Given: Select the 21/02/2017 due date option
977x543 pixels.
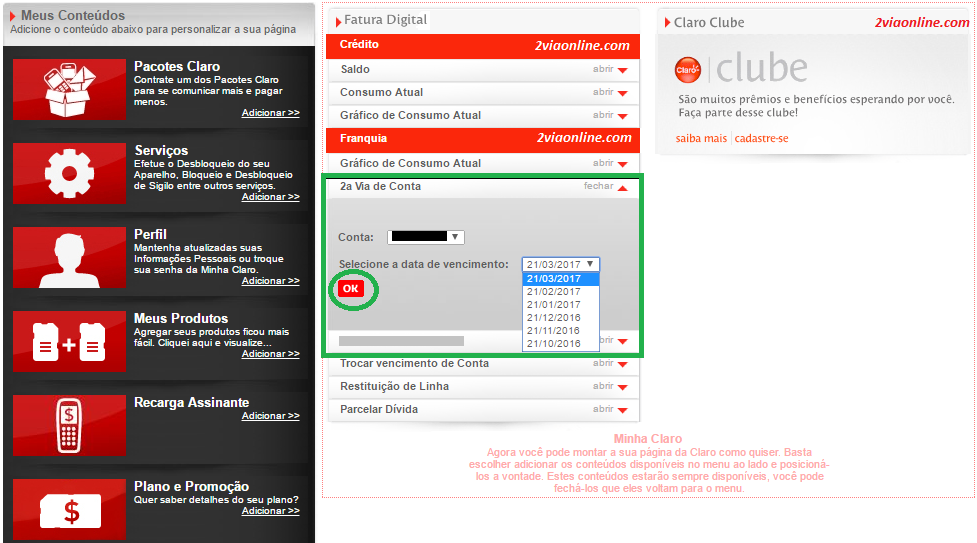Looking at the screenshot, I should 561,292.
